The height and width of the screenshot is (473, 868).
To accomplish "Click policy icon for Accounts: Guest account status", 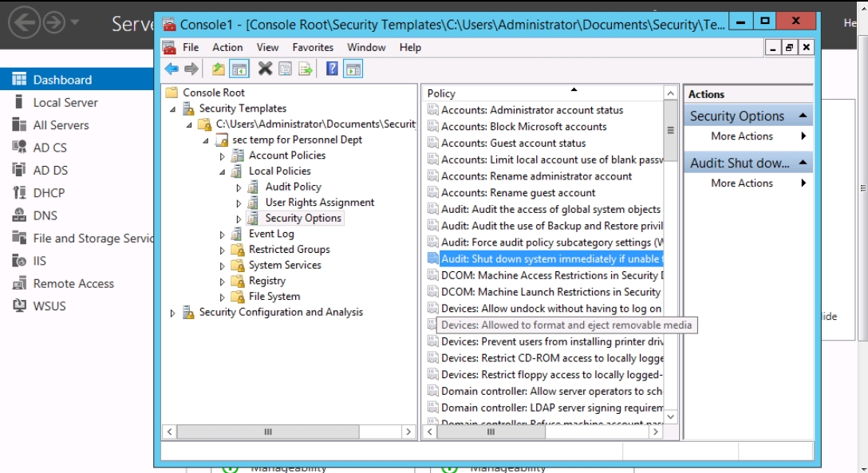I will tap(433, 144).
